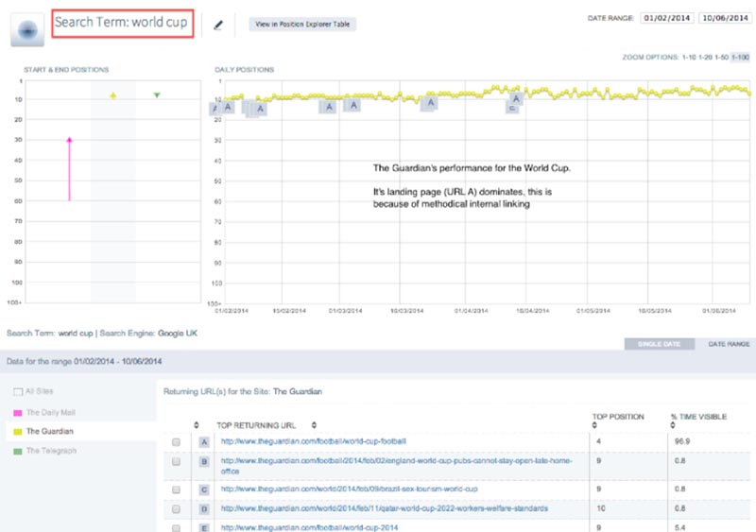The width and height of the screenshot is (756, 532).
Task: Set zoom option to 1-100
Action: click(x=740, y=57)
